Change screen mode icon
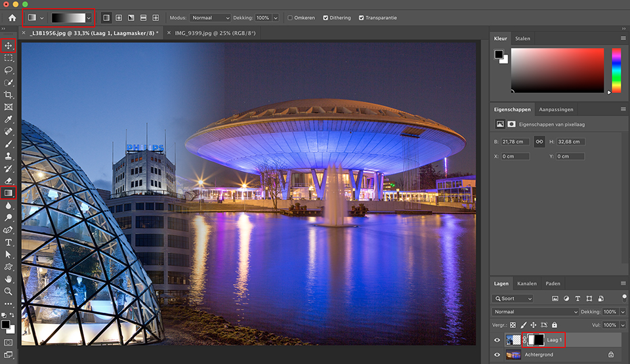 (8, 355)
